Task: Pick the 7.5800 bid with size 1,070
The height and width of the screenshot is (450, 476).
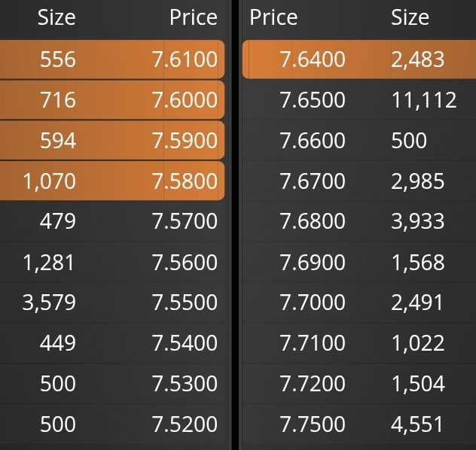Action: coord(185,181)
